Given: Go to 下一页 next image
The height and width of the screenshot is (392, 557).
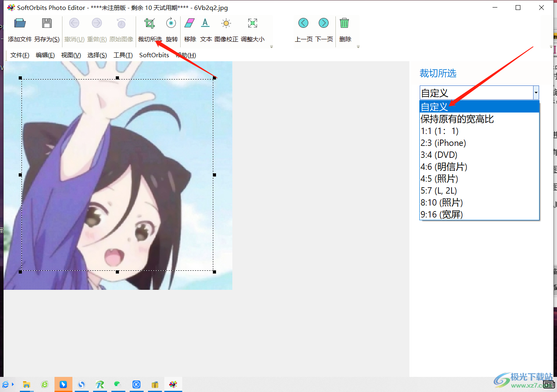Looking at the screenshot, I should pyautogui.click(x=324, y=30).
